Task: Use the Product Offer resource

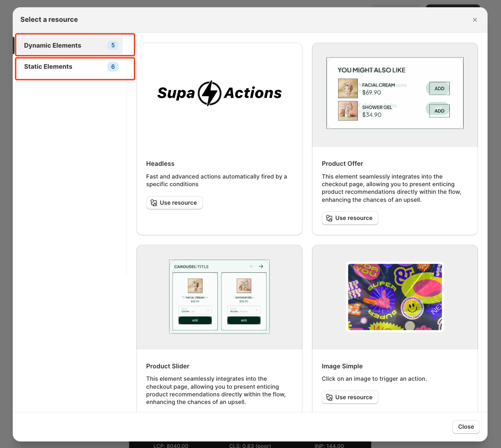Action: tap(350, 218)
